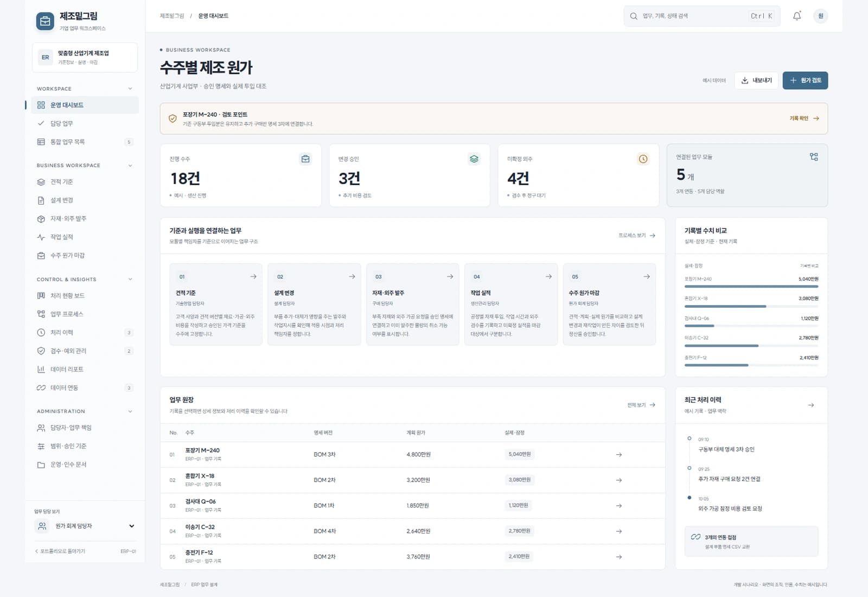
Task: Open the 이송기 C-32 row arrow
Action: tap(619, 531)
